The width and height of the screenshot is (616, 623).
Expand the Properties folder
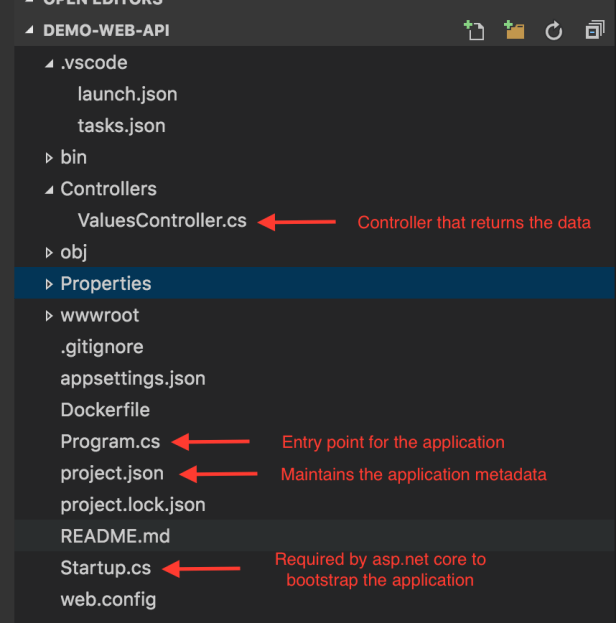pyautogui.click(x=50, y=284)
